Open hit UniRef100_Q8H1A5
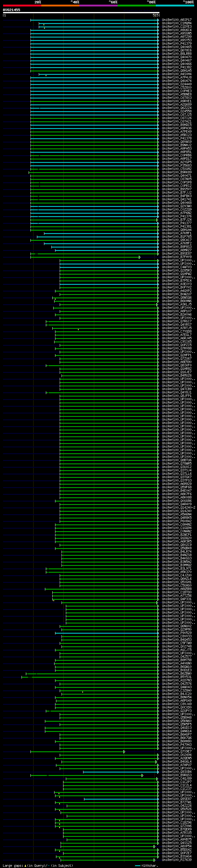The image size is (197, 868). tap(176, 71)
